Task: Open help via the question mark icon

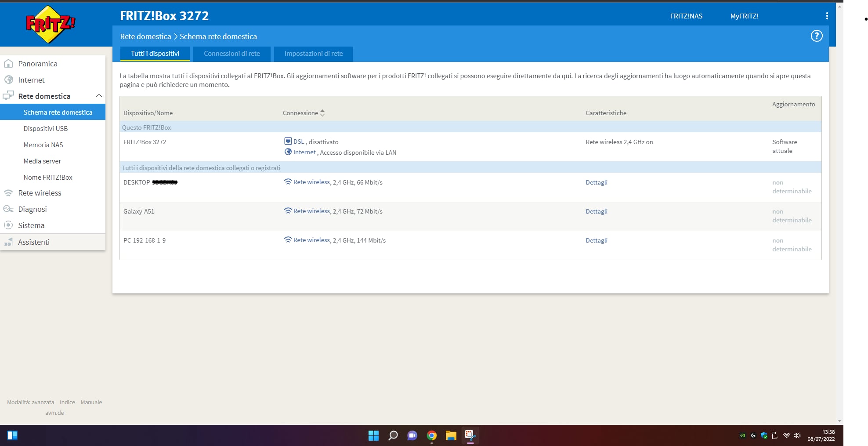Action: (816, 36)
